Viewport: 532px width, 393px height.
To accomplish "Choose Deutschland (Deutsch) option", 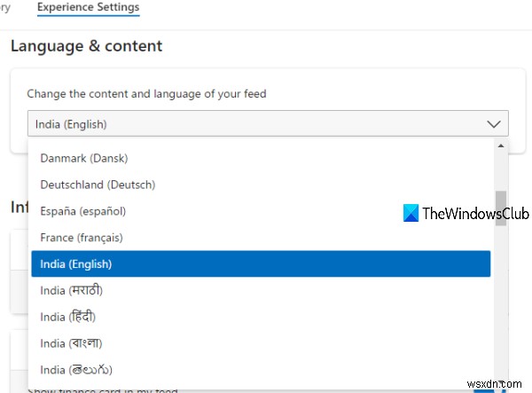I will [x=98, y=185].
